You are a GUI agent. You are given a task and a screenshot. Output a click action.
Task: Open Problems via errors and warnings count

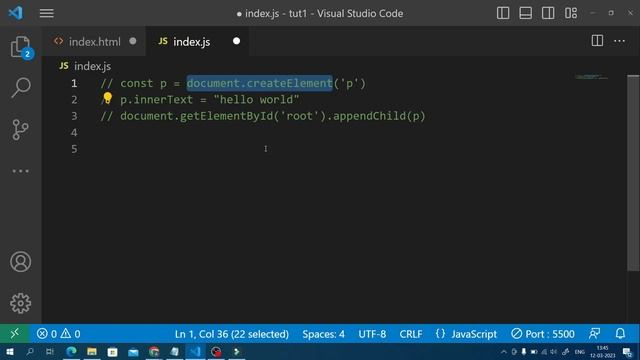pyautogui.click(x=59, y=334)
